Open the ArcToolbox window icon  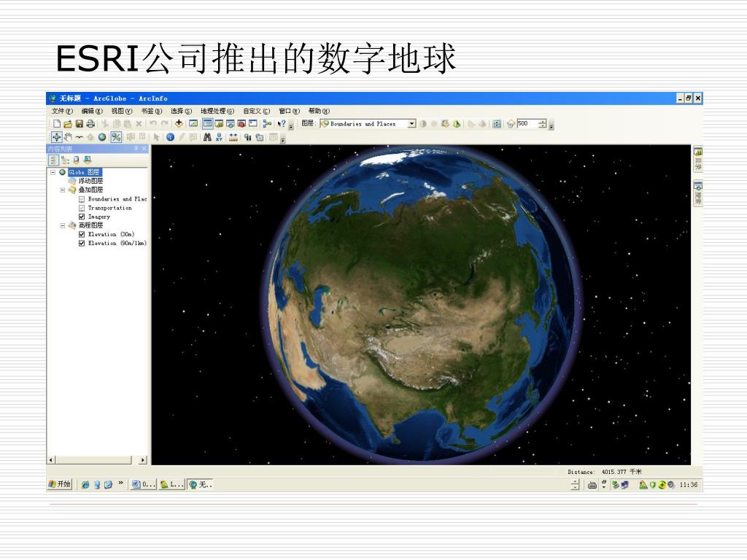coord(241,124)
